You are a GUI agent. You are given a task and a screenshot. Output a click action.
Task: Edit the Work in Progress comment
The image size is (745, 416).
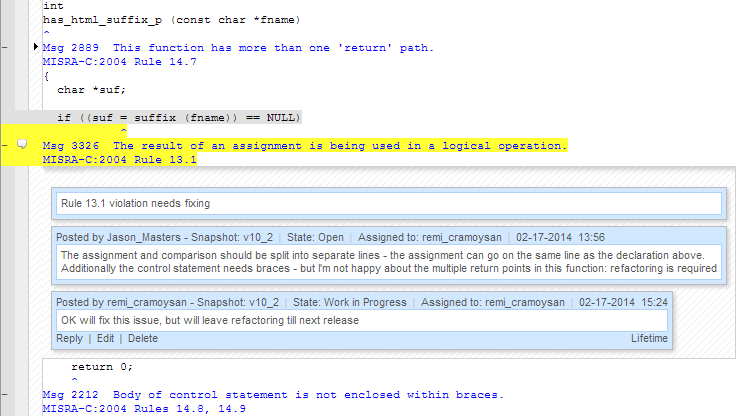pyautogui.click(x=105, y=339)
